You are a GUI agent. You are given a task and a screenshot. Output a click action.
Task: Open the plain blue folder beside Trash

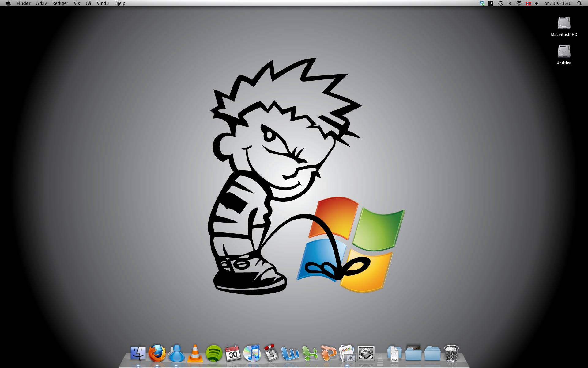[432, 353]
